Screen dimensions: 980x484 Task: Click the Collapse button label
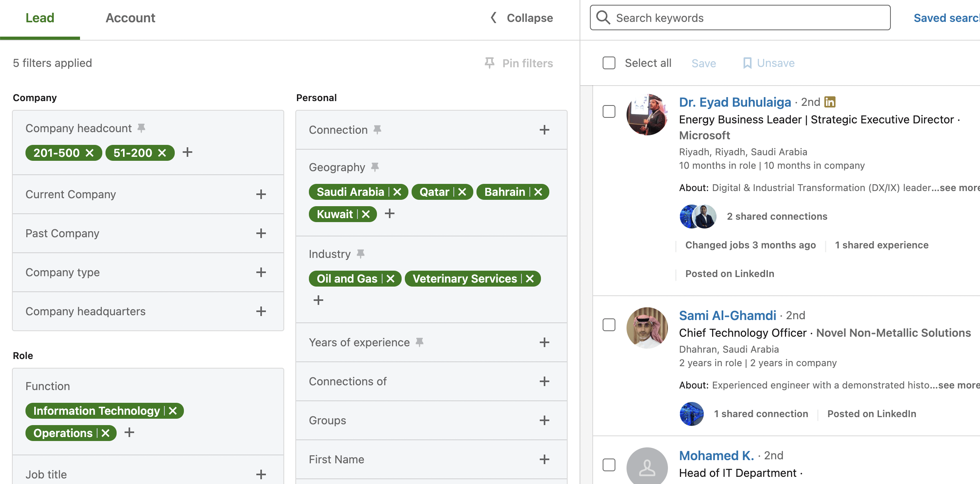(x=530, y=18)
